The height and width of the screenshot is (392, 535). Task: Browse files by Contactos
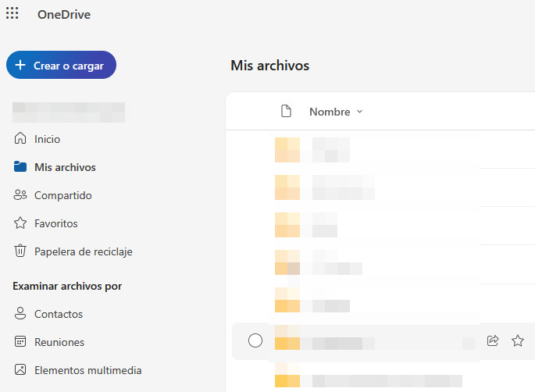[x=58, y=314]
